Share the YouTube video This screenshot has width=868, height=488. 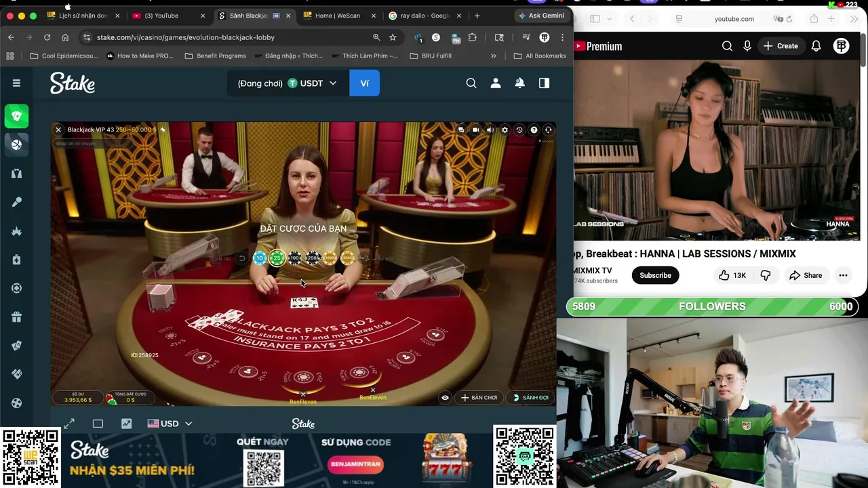(805, 275)
